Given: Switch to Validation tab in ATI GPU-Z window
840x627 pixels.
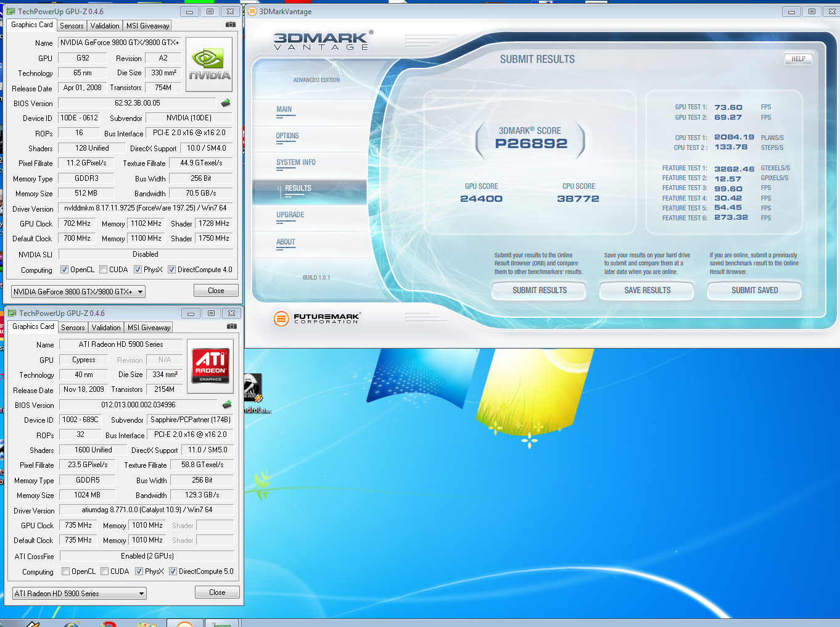Looking at the screenshot, I should [106, 328].
